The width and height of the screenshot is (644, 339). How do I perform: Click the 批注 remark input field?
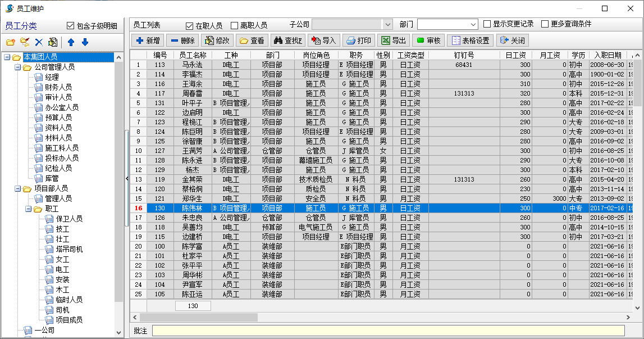pyautogui.click(x=388, y=331)
